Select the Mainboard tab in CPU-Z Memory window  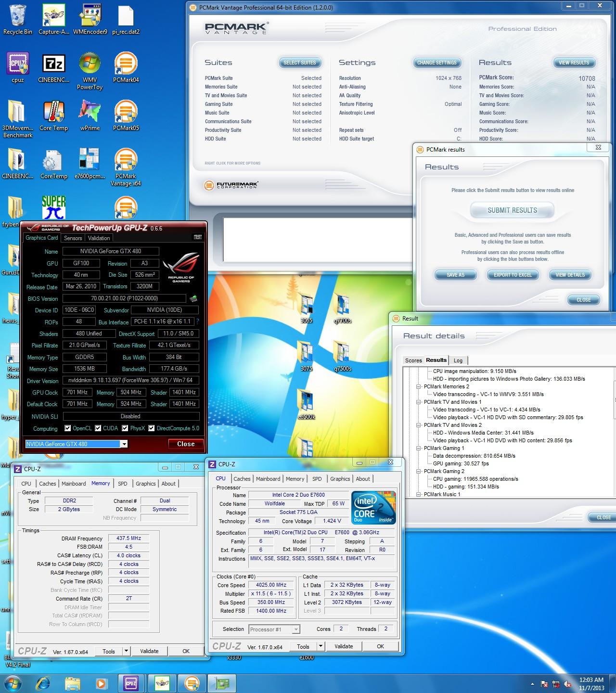74,484
